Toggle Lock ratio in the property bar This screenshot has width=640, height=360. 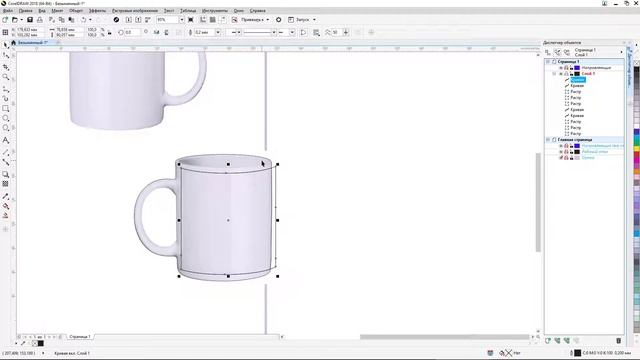click(109, 32)
